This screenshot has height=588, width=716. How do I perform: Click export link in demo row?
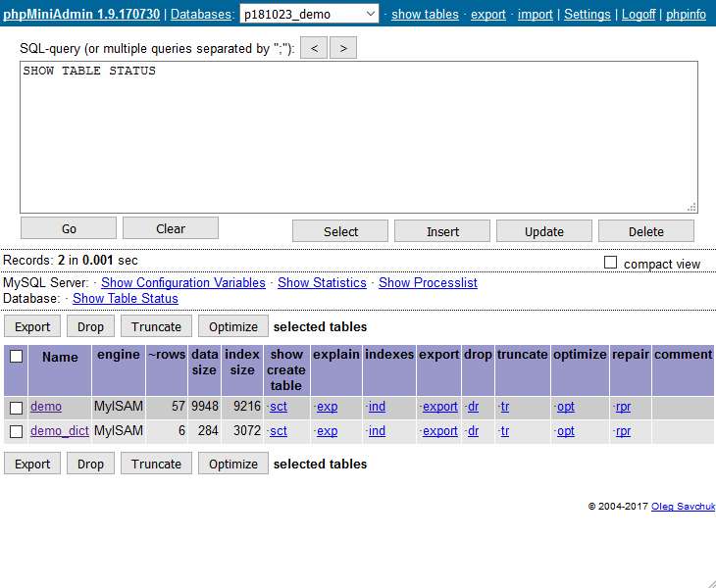(x=439, y=407)
